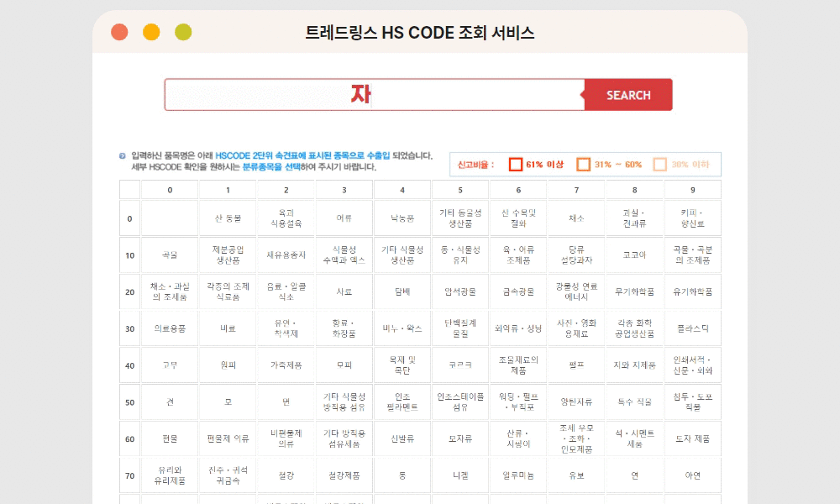Select the 목재 및 목탄 cell
The image size is (840, 504).
click(402, 365)
